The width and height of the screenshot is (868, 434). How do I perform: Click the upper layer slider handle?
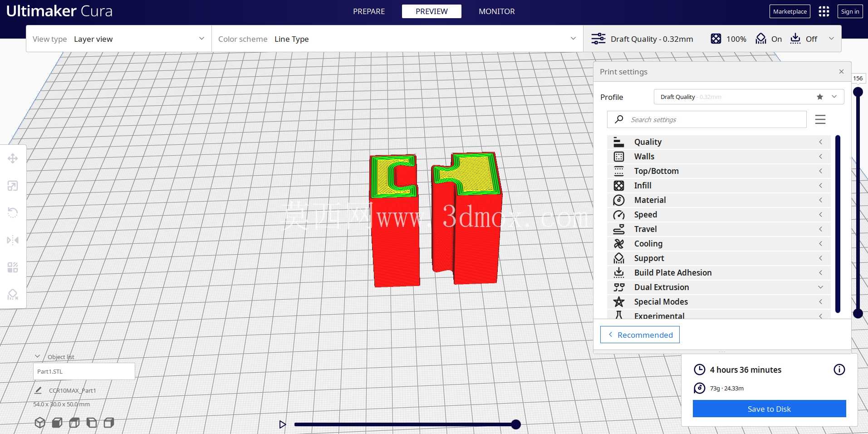(x=858, y=92)
